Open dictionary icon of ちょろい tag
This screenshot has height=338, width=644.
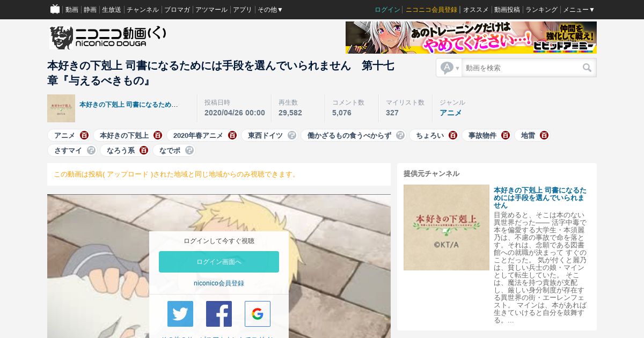pyautogui.click(x=453, y=135)
